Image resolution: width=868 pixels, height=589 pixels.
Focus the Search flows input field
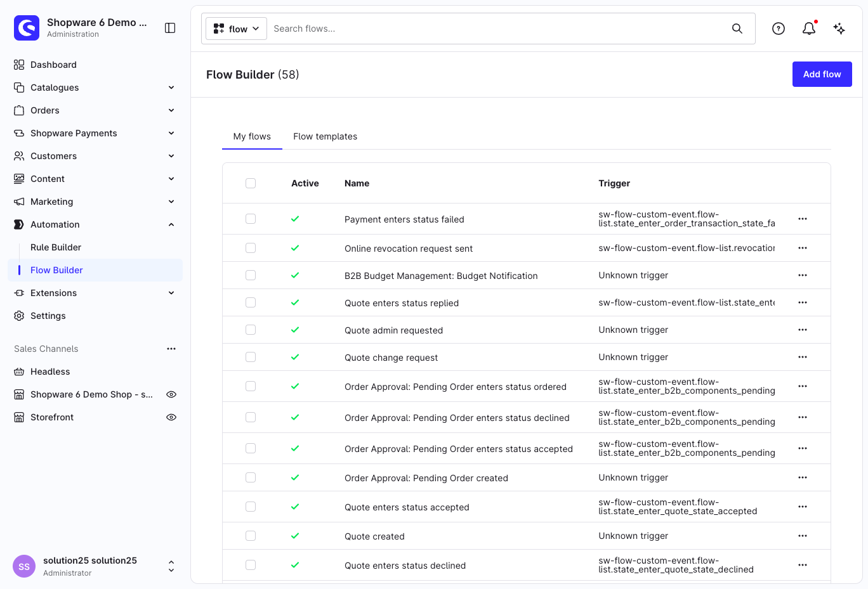(498, 29)
